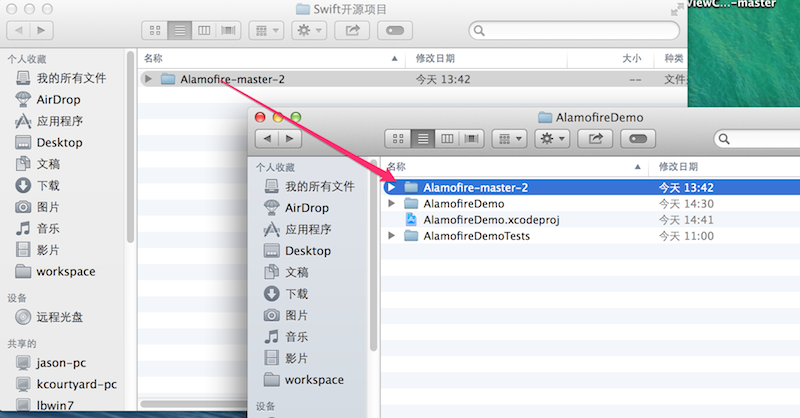Go back in the AlamofireDemo window
The height and width of the screenshot is (418, 800).
[266, 139]
